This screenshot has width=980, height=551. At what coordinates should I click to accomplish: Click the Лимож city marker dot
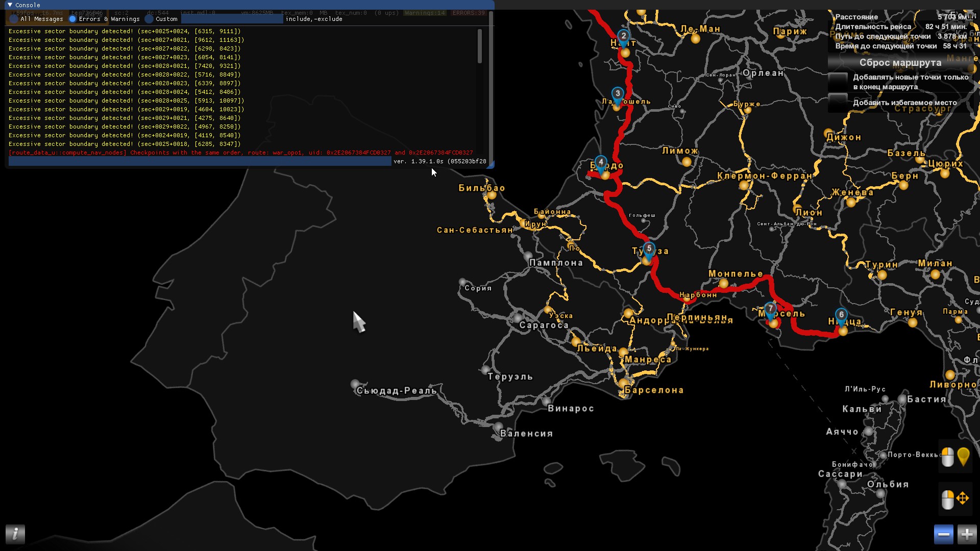pyautogui.click(x=687, y=162)
